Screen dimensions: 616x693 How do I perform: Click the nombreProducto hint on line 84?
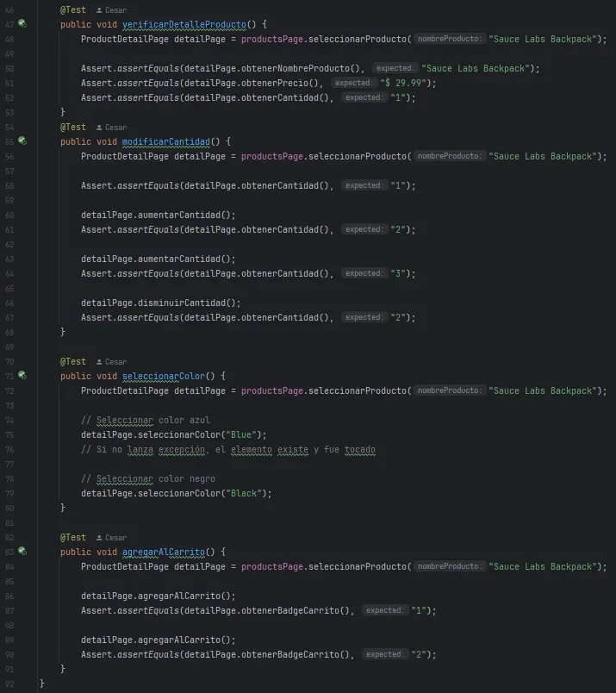click(450, 566)
